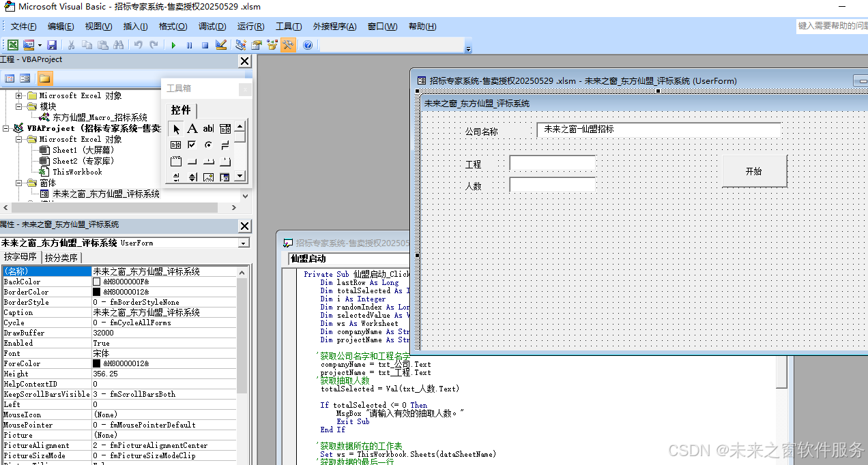Click the 工程 text box on form
Viewport: 868px width, 465px height.
click(553, 163)
